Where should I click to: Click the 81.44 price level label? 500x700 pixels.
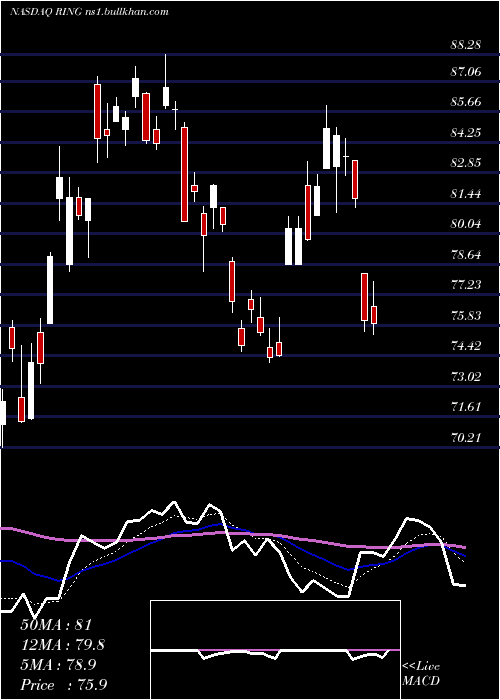click(x=467, y=194)
